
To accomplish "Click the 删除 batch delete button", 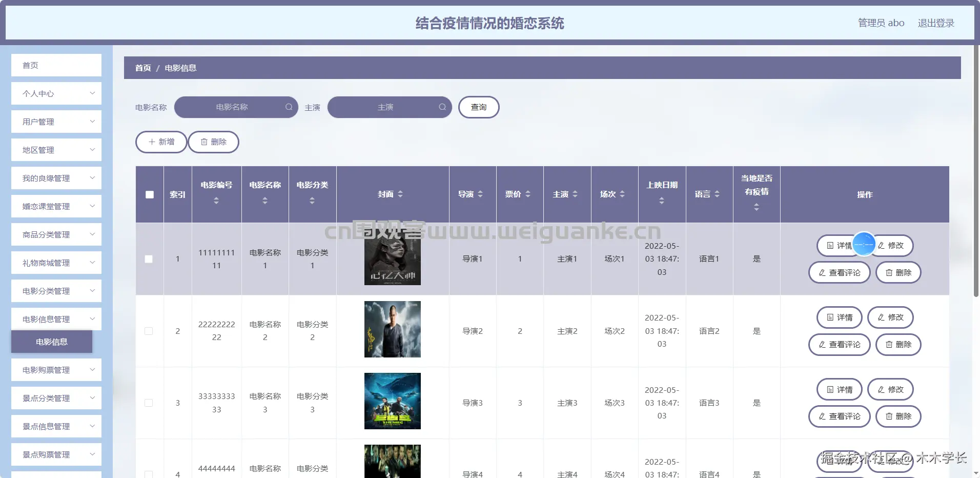I will [x=213, y=142].
